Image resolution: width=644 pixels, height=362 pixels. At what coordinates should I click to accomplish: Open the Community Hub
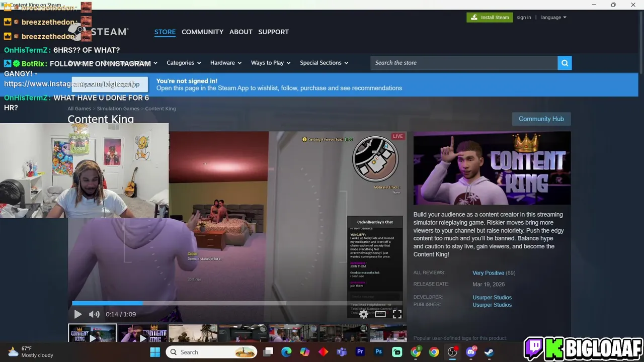point(541,119)
